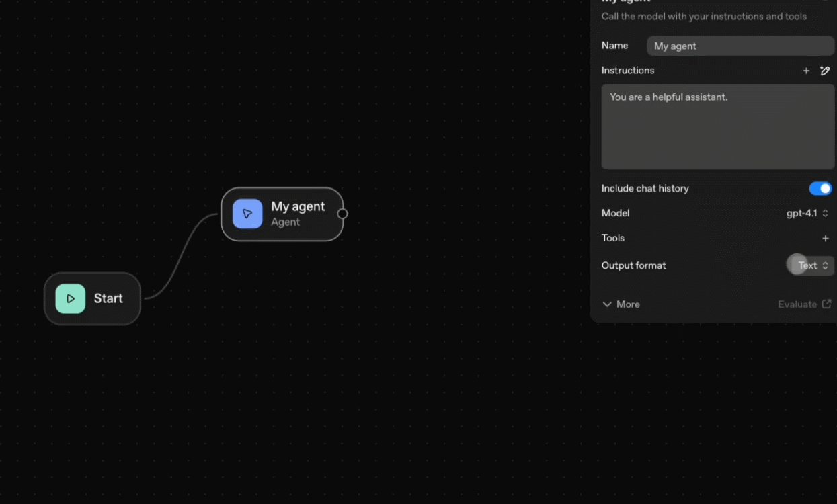
Task: Click the Evaluate link text
Action: click(x=797, y=304)
